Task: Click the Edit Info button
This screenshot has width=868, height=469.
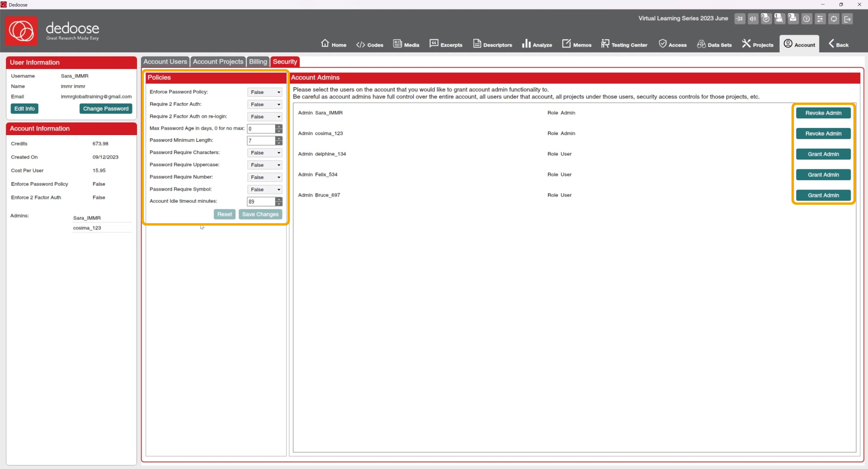Action: [24, 109]
